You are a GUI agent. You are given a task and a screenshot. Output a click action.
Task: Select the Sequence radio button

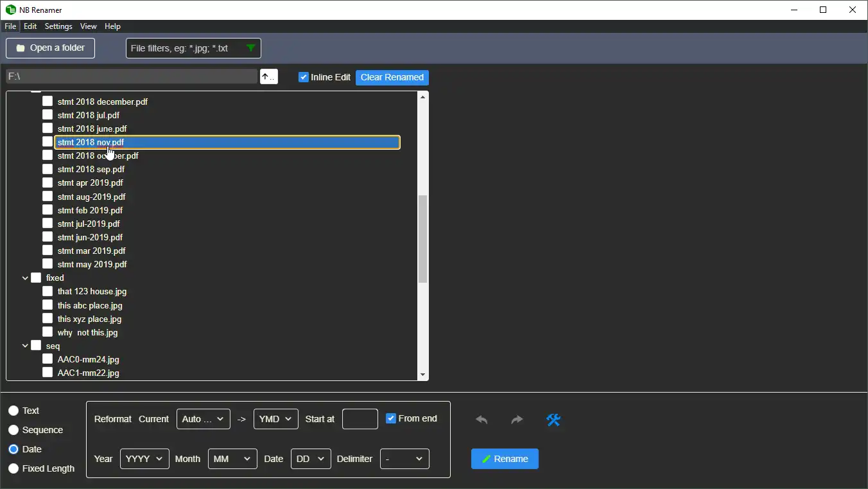pos(13,430)
